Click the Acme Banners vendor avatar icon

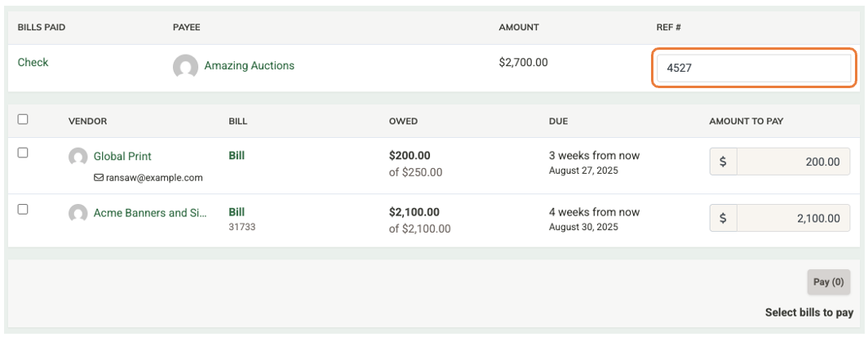pyautogui.click(x=78, y=213)
